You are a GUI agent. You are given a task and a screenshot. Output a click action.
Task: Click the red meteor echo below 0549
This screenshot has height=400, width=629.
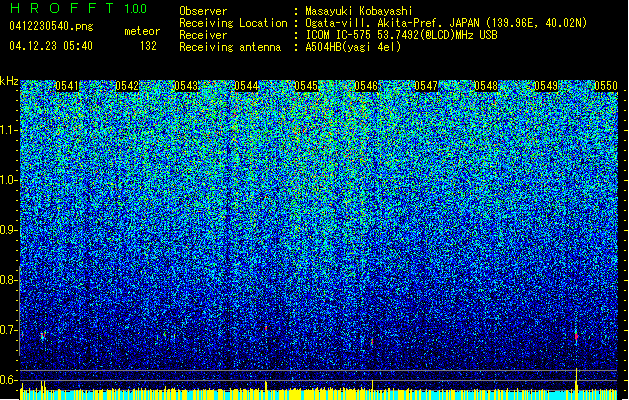tap(576, 336)
